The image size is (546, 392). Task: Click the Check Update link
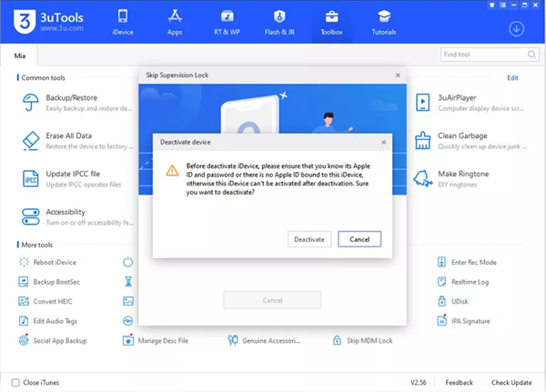click(512, 383)
